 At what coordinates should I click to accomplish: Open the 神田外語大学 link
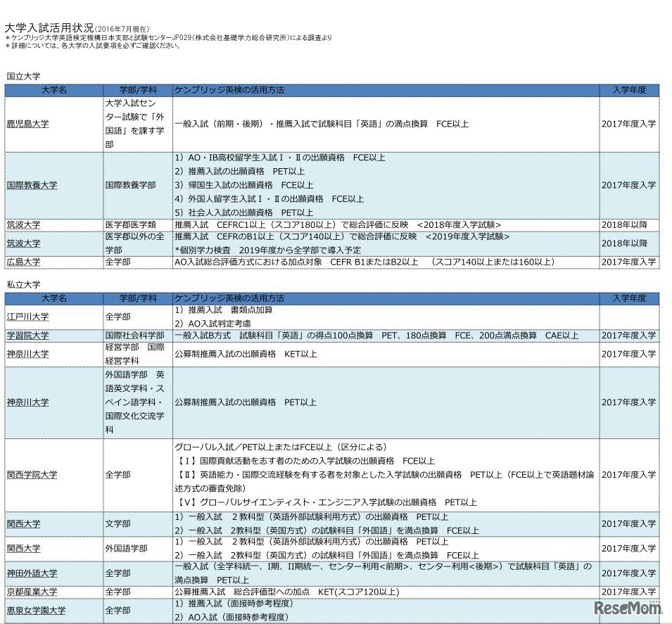[32, 573]
